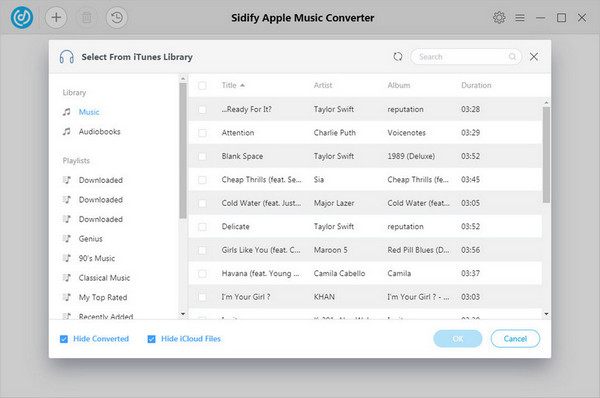
Task: Click the Camila Cabello artist cell
Action: tap(339, 273)
